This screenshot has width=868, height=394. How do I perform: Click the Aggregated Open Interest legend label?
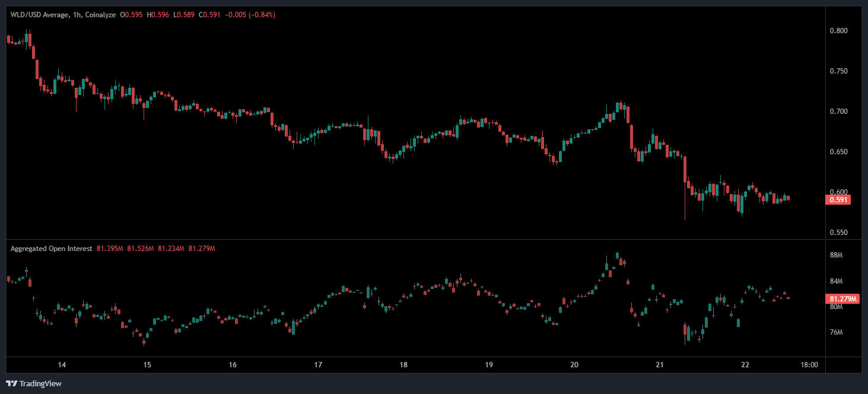51,249
